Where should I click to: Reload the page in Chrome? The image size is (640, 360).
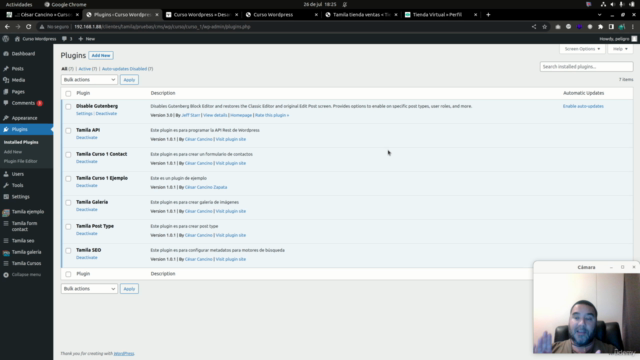point(29,27)
